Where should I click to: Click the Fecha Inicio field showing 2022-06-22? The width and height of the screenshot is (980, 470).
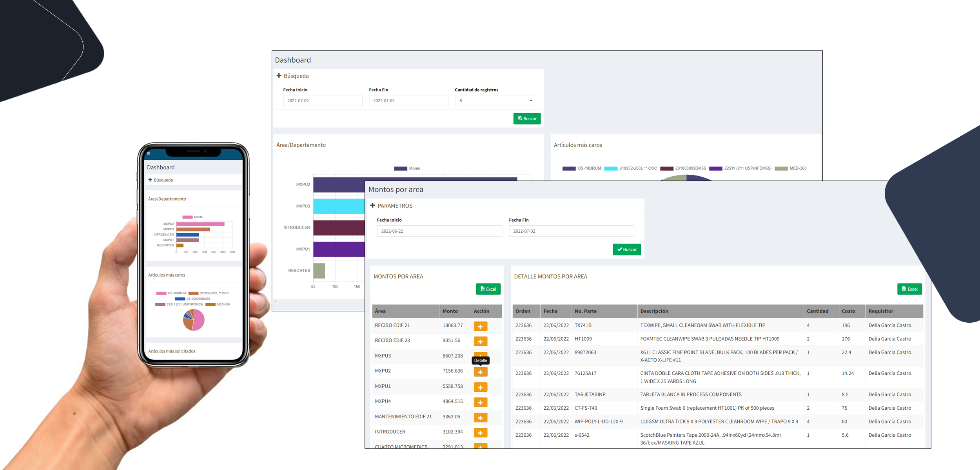439,231
